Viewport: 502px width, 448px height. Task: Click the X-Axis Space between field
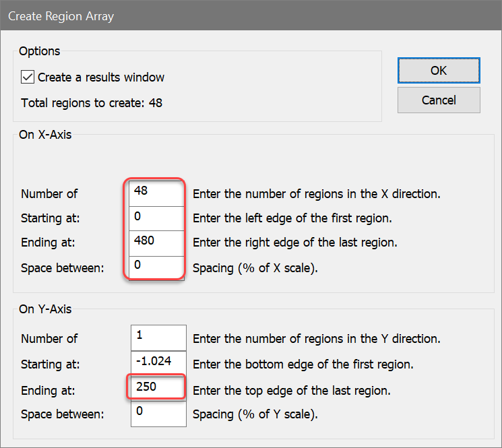(158, 267)
